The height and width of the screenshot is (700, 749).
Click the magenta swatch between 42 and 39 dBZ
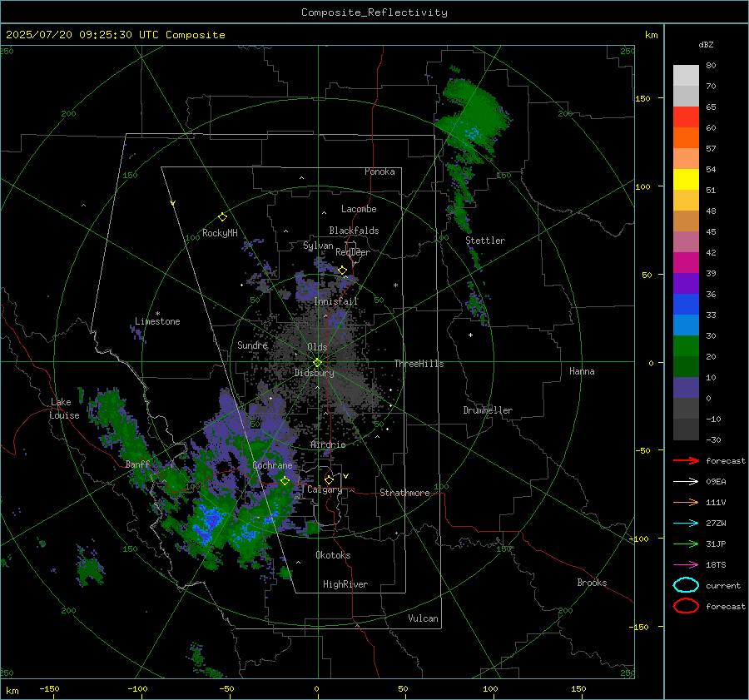[686, 263]
